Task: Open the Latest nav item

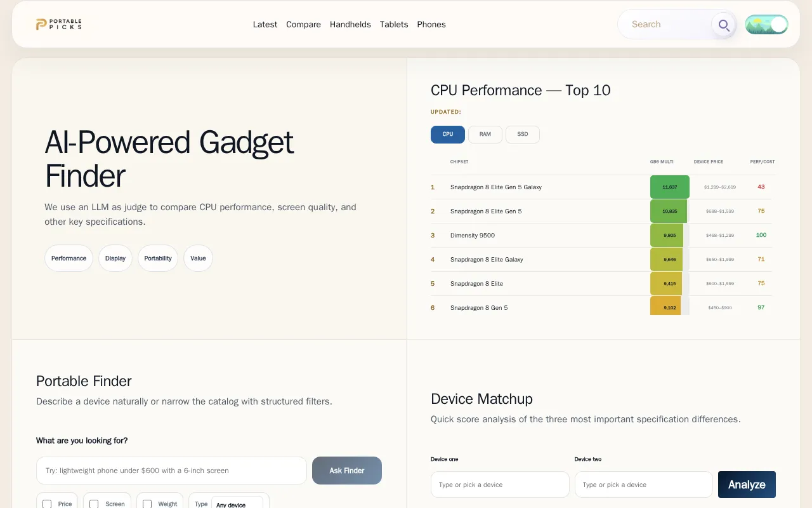Action: pyautogui.click(x=265, y=25)
